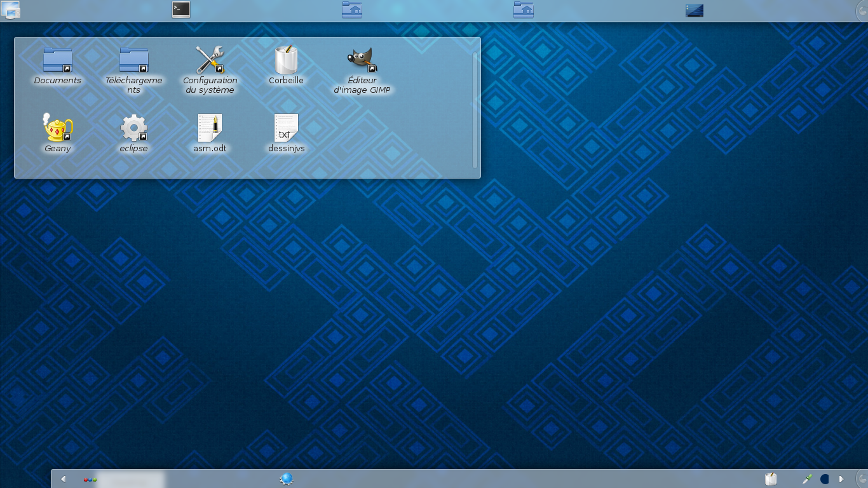Click the right arrow in bottom panel

841,479
